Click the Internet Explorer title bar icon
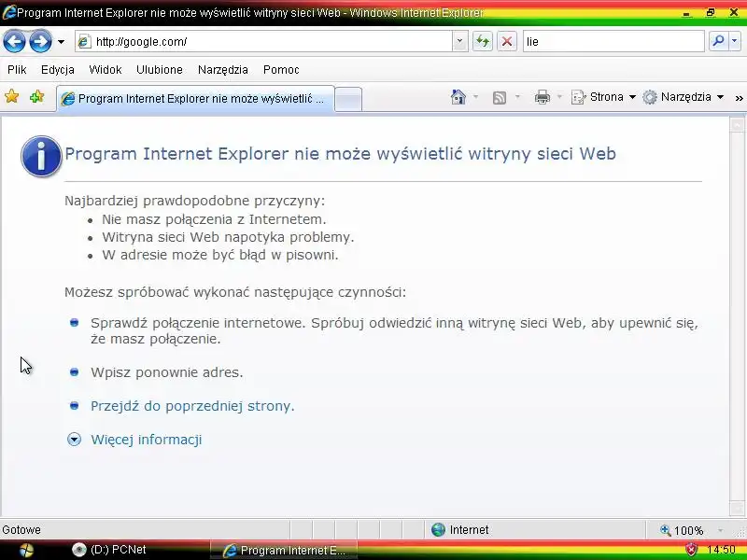This screenshot has height=560, width=747. (x=8, y=12)
